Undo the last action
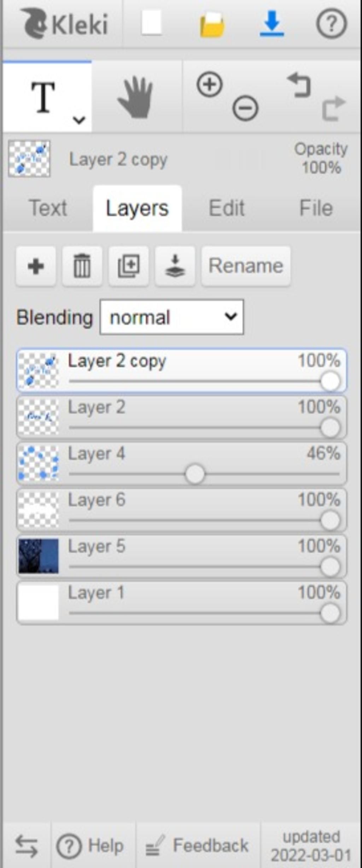The width and height of the screenshot is (362, 868). [x=299, y=85]
